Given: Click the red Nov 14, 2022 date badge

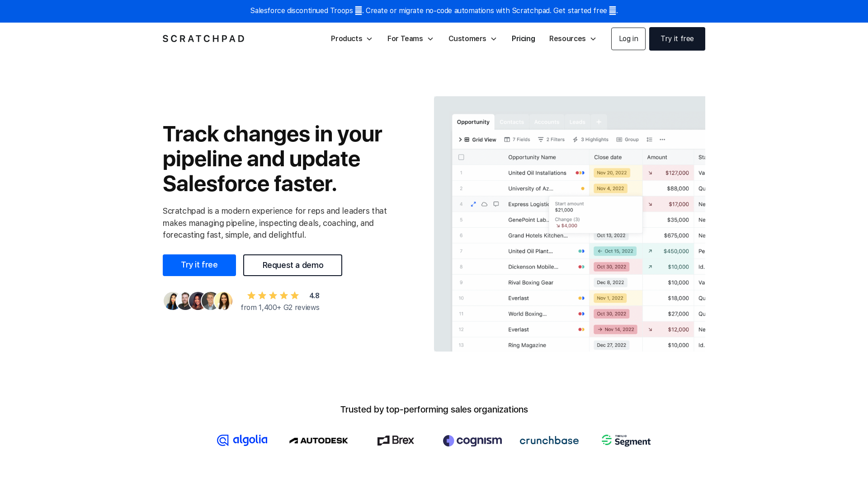Looking at the screenshot, I should click(x=615, y=329).
